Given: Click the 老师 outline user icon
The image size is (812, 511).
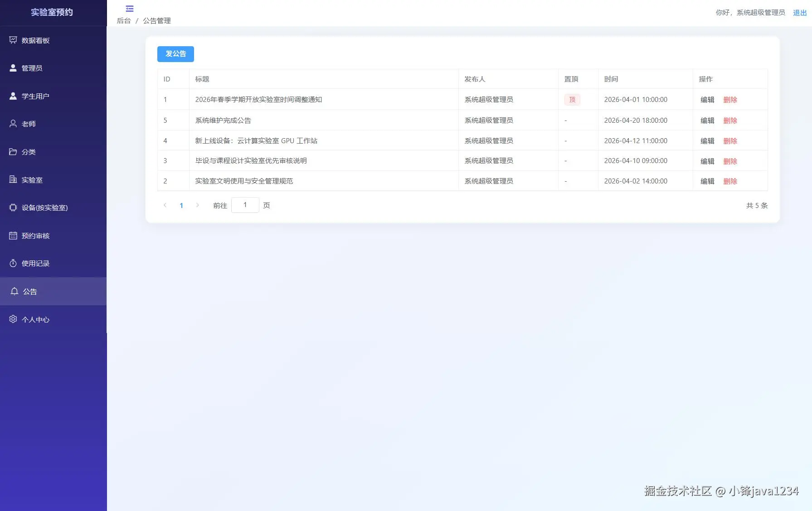Looking at the screenshot, I should click(13, 124).
